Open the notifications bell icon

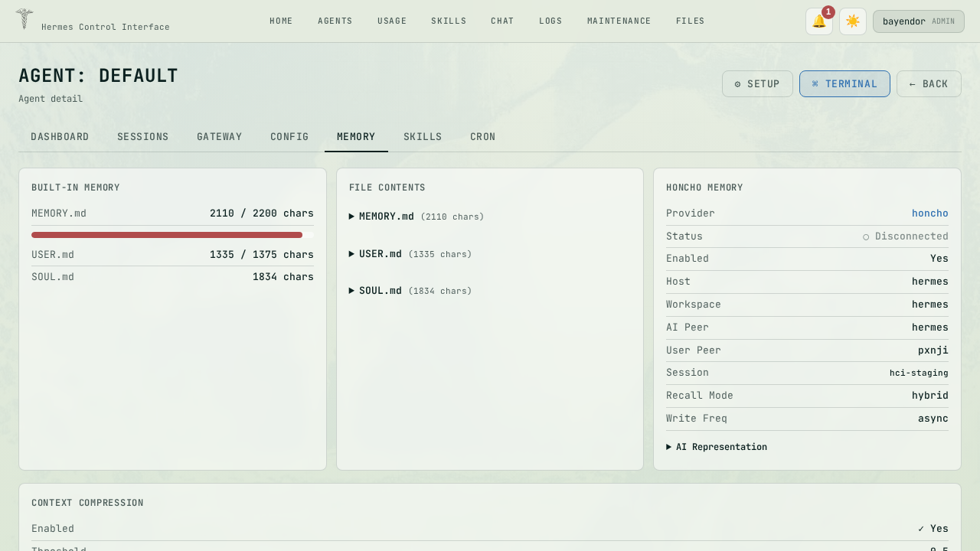[x=818, y=21]
